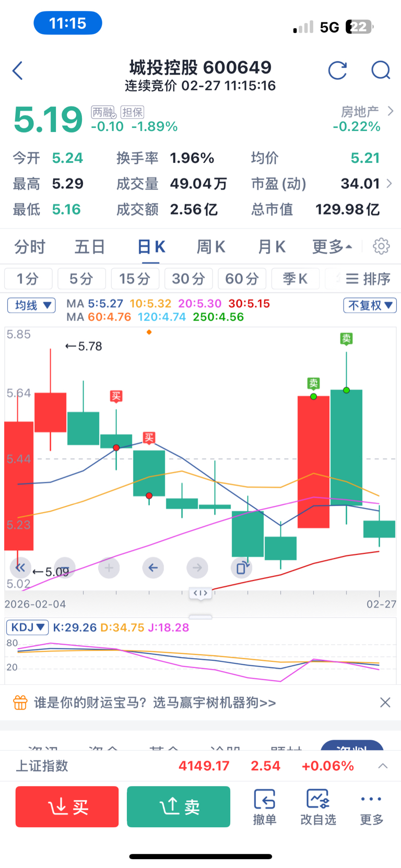Open the stock search magnifier
Screen dimensions: 401x868
381,70
